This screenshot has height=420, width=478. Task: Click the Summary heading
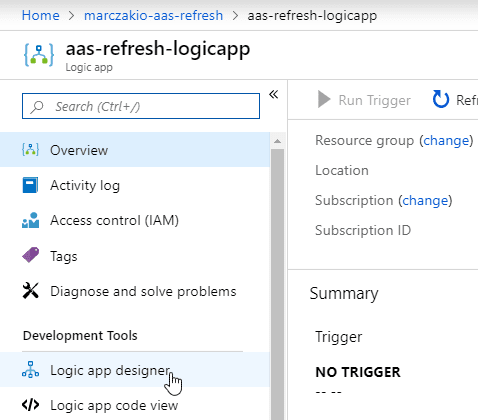(x=344, y=294)
